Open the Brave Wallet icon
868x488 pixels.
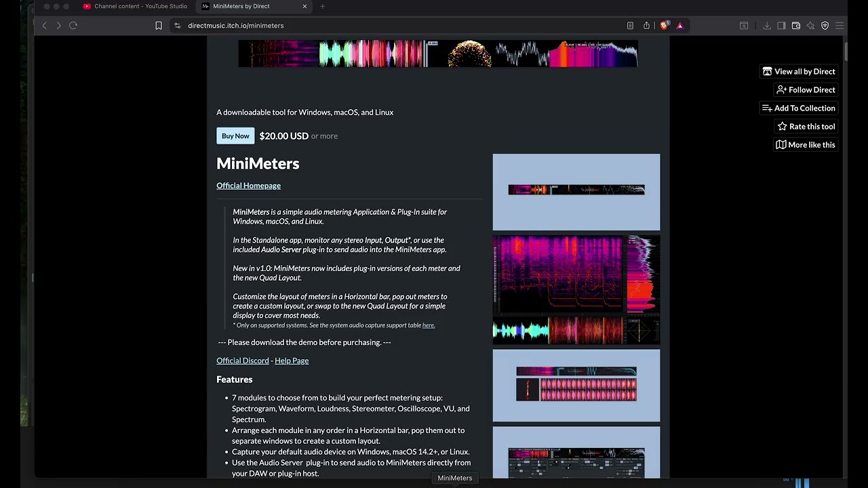point(796,26)
